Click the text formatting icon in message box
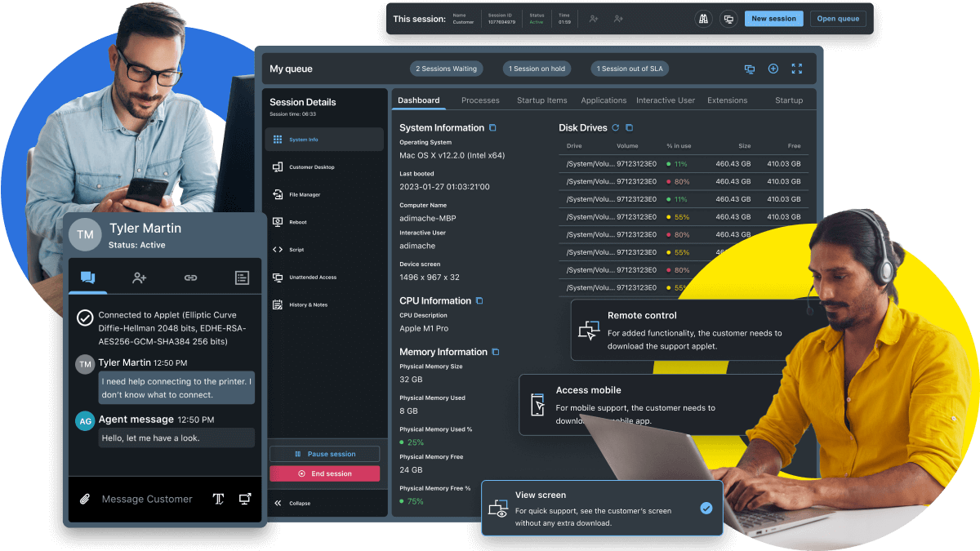The image size is (980, 551). (x=218, y=499)
